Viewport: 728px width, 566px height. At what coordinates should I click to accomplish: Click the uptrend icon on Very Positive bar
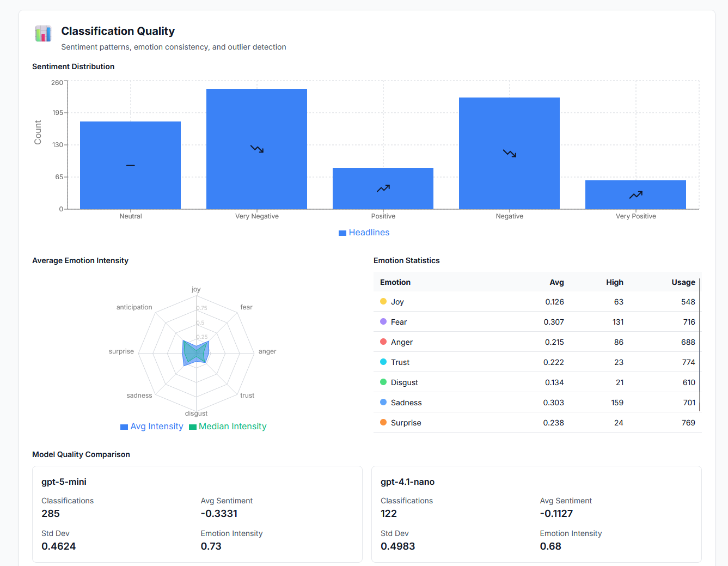click(636, 194)
